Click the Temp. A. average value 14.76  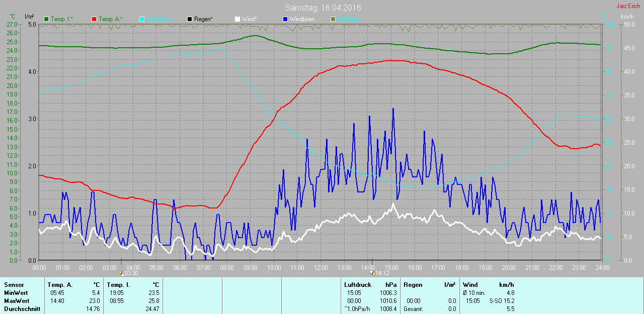(x=93, y=308)
